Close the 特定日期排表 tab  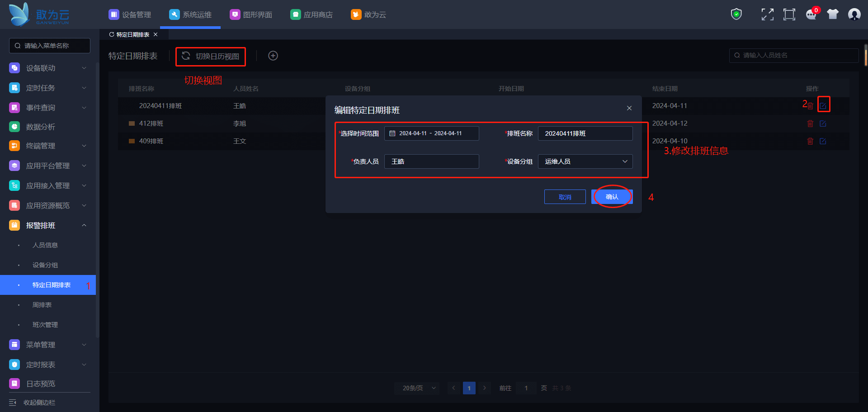coord(156,34)
